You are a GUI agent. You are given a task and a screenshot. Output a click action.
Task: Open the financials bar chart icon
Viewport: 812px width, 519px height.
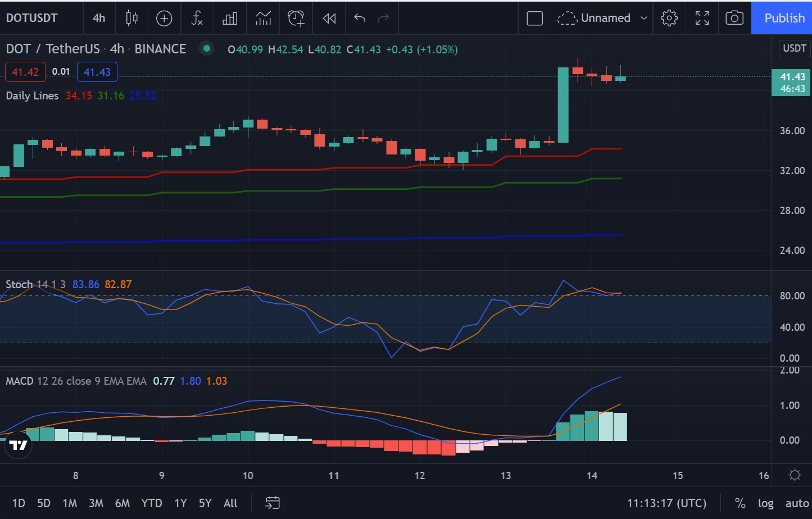[230, 18]
